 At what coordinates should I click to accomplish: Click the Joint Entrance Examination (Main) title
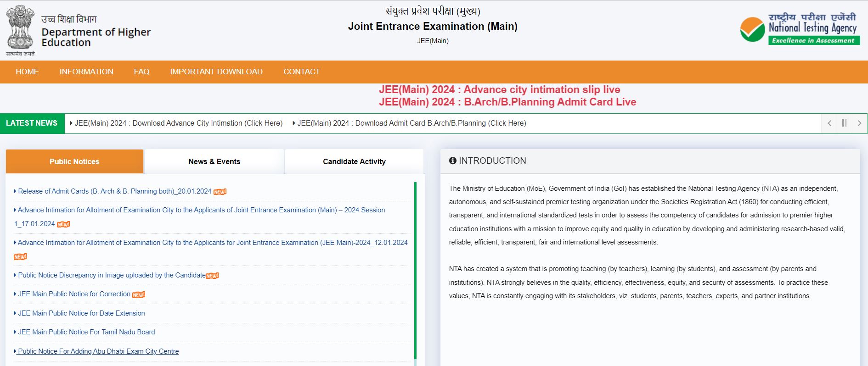(433, 26)
